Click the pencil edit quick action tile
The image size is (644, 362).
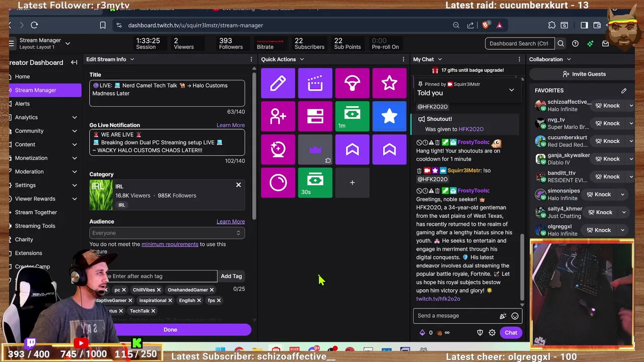point(278,83)
